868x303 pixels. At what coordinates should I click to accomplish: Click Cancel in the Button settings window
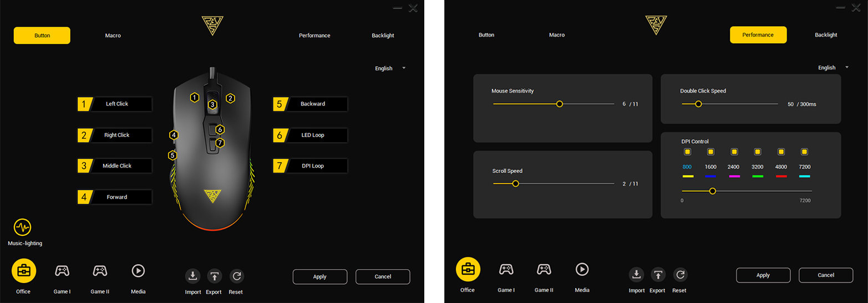(383, 276)
